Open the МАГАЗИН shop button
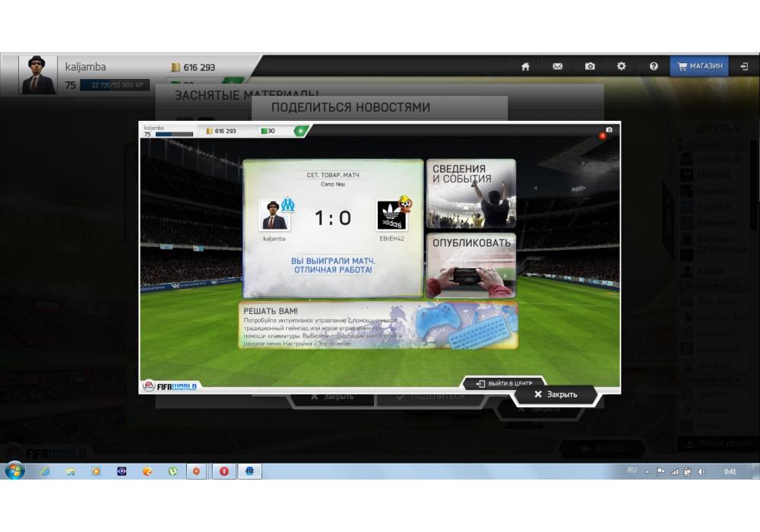760x532 pixels. coord(699,66)
